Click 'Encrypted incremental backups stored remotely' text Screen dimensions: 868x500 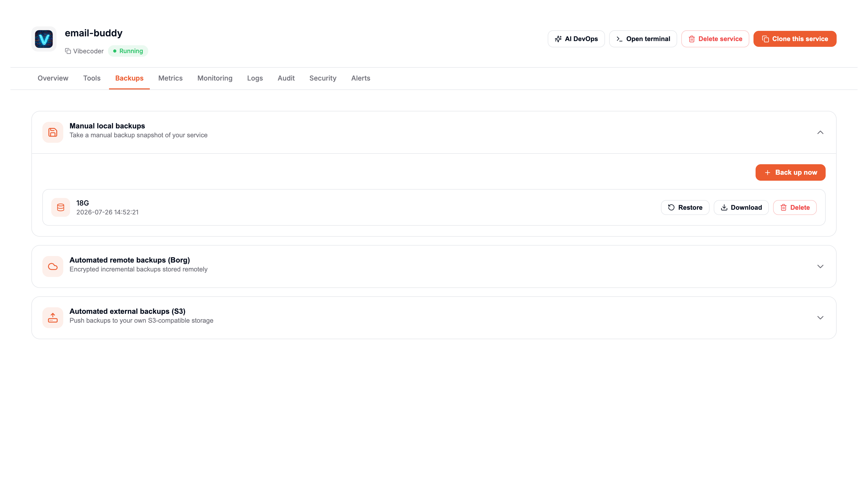(x=138, y=269)
